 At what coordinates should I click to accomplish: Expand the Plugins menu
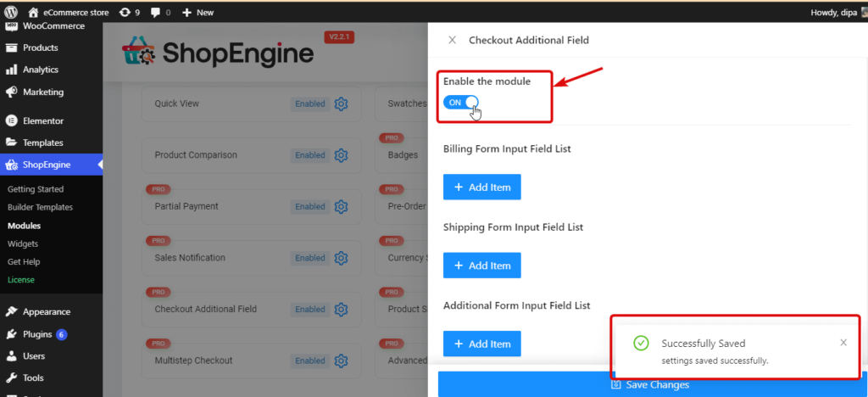[x=37, y=334]
